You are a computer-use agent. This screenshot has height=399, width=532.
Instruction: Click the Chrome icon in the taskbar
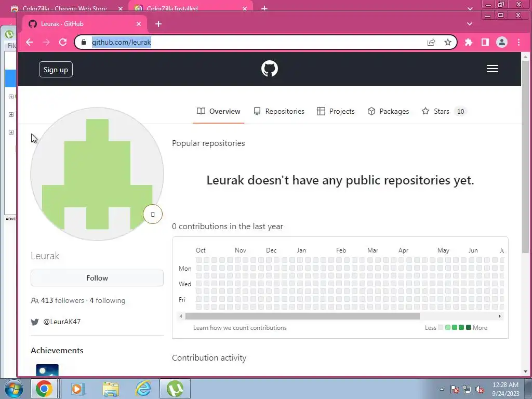click(44, 389)
